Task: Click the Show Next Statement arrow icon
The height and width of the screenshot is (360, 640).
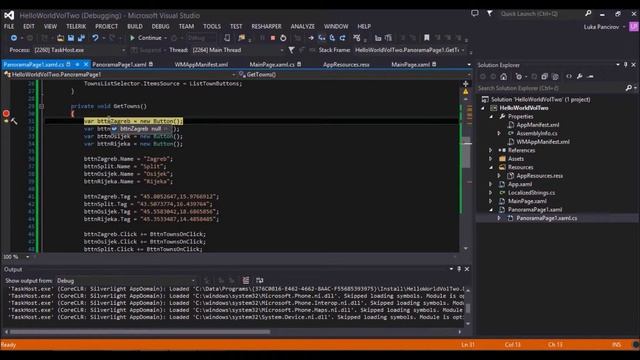Action: 311,38
